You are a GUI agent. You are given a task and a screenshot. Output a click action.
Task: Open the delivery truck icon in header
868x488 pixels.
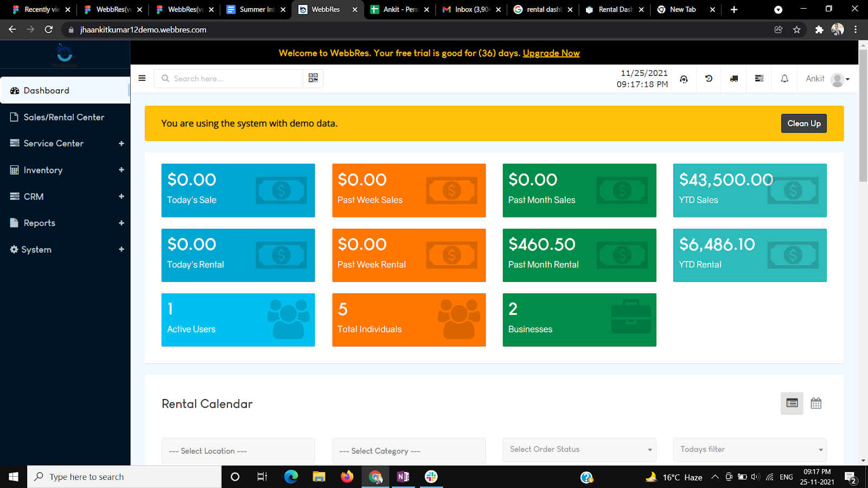[733, 79]
